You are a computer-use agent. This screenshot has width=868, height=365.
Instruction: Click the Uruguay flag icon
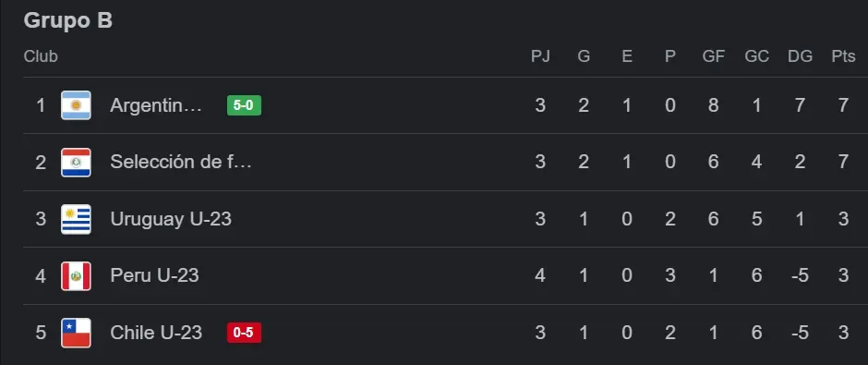coord(76,219)
